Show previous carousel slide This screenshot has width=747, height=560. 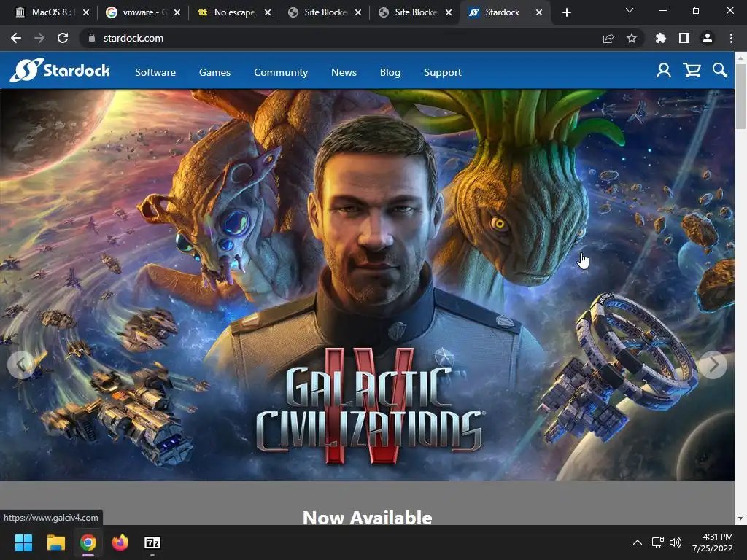(21, 365)
